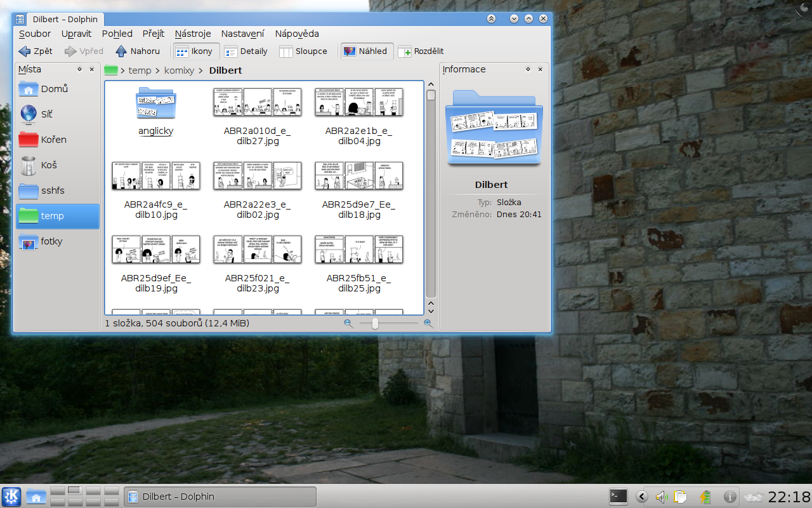Click the Dilbert folder preview in Informace

coord(494,127)
